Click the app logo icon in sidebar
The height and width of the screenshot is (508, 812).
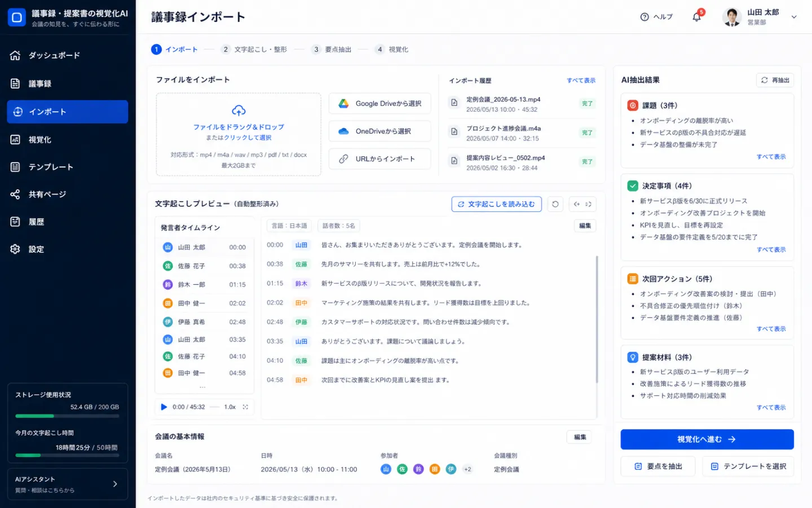(x=17, y=17)
